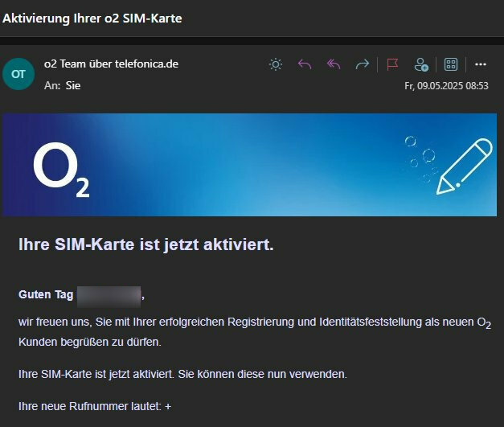Click the line 'Ihre neue Rufnummer lautet: +'
This screenshot has height=427, width=504.
tap(95, 406)
